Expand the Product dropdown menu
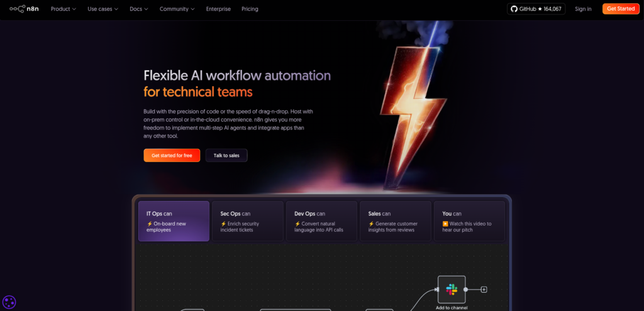This screenshot has width=644, height=311. [x=63, y=9]
